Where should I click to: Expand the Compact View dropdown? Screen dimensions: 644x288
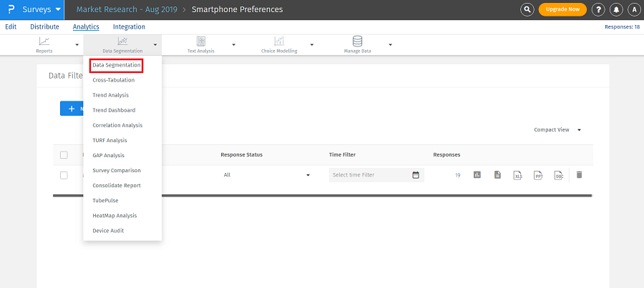[x=557, y=130]
